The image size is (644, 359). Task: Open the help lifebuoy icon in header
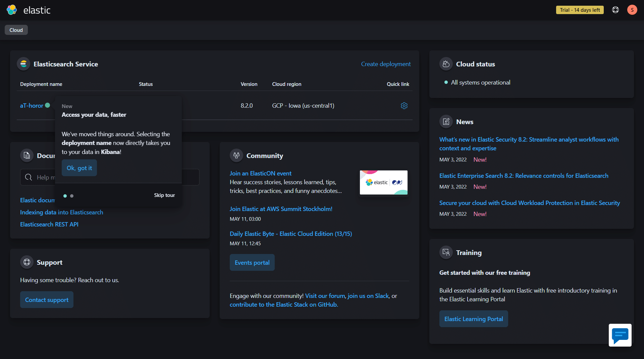[x=615, y=10]
